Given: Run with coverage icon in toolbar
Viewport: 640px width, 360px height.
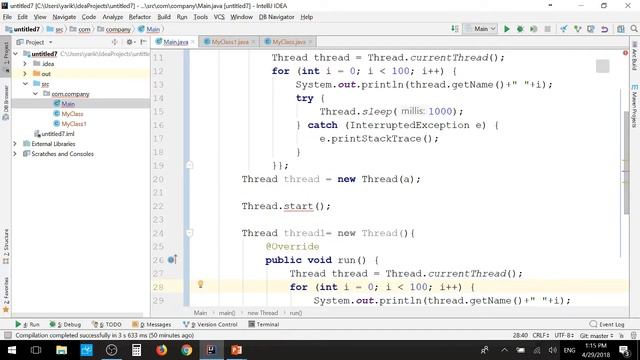Looking at the screenshot, I should pos(533,29).
